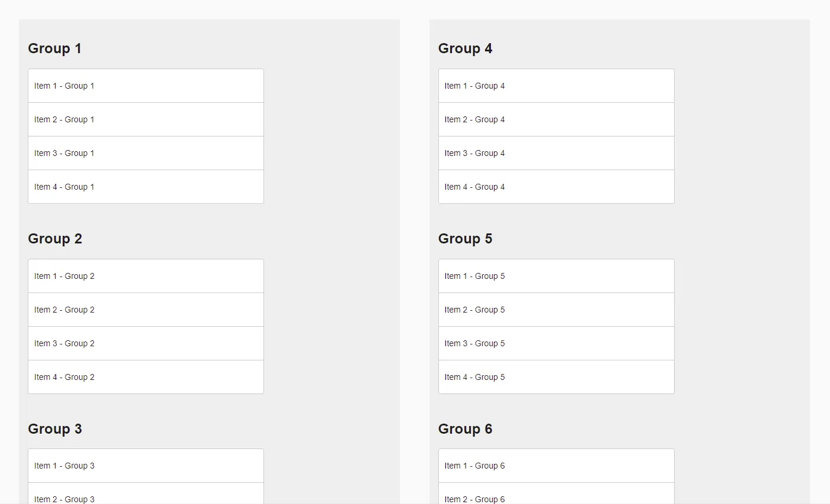Choose Item 3 - Group 2
This screenshot has height=504, width=830.
pos(145,343)
